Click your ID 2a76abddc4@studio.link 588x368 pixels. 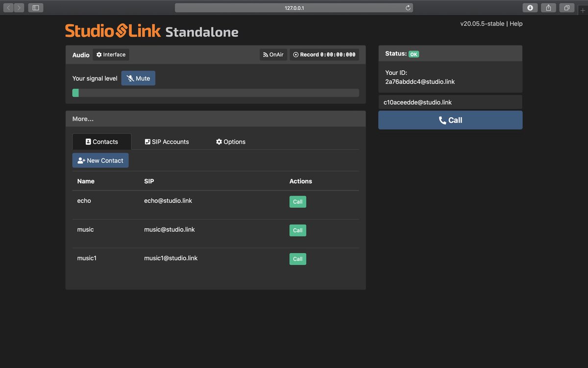[420, 81]
